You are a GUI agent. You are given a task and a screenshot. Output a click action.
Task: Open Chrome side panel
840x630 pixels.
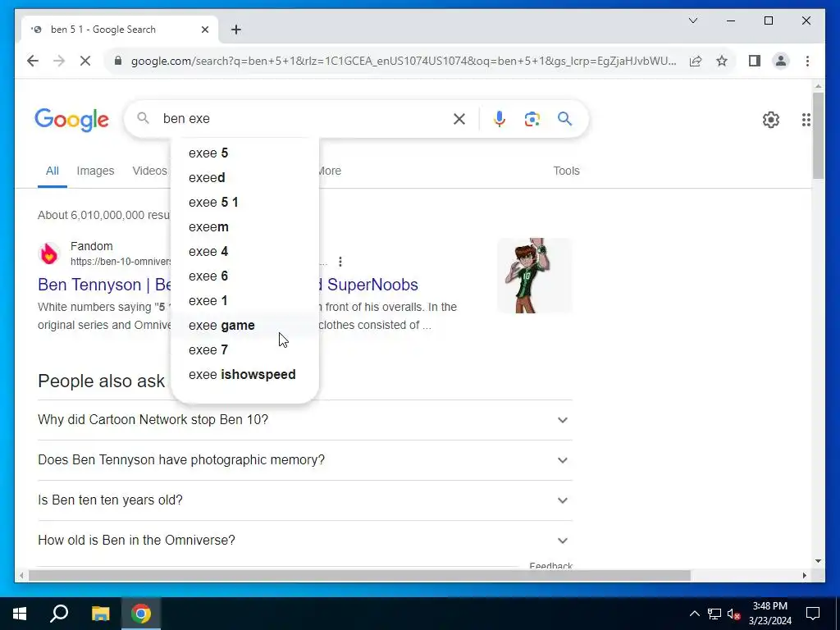pos(755,61)
